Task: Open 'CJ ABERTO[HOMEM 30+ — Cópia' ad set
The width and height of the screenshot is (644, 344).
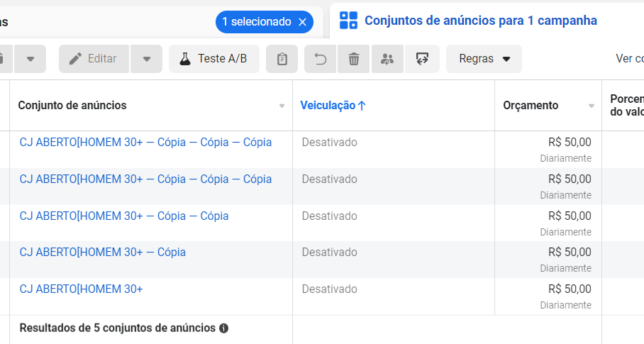Action: pyautogui.click(x=103, y=252)
